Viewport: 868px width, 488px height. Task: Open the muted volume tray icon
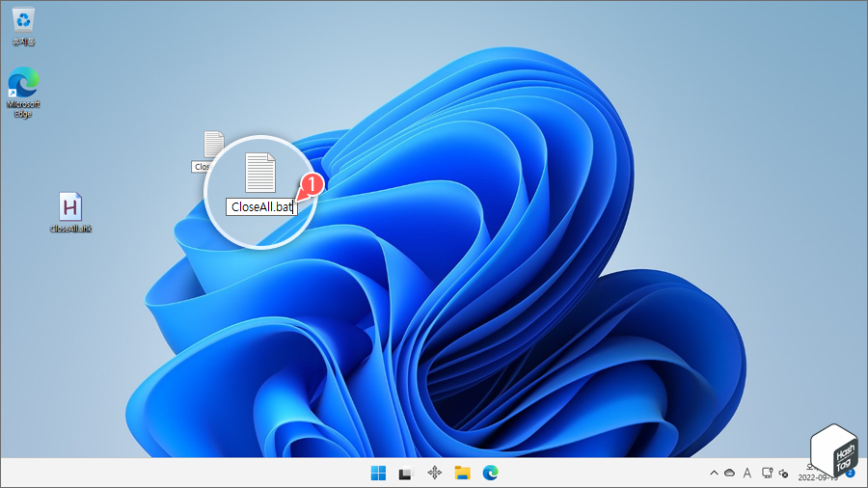click(783, 474)
